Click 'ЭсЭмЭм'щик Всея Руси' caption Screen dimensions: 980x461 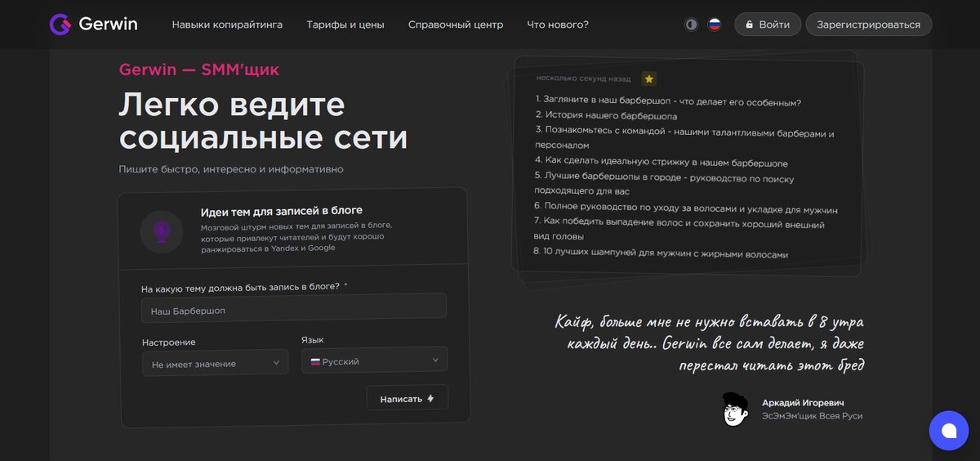[x=812, y=416]
